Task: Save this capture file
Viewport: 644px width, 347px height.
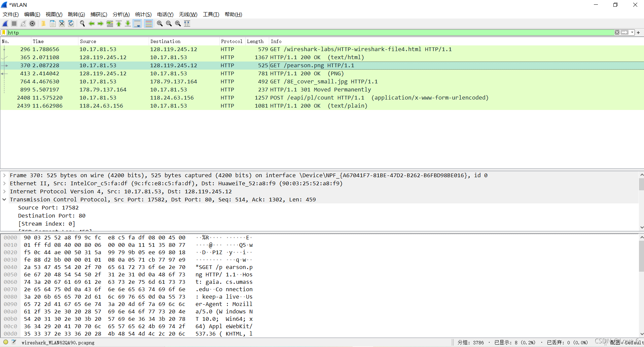Action: [x=52, y=24]
